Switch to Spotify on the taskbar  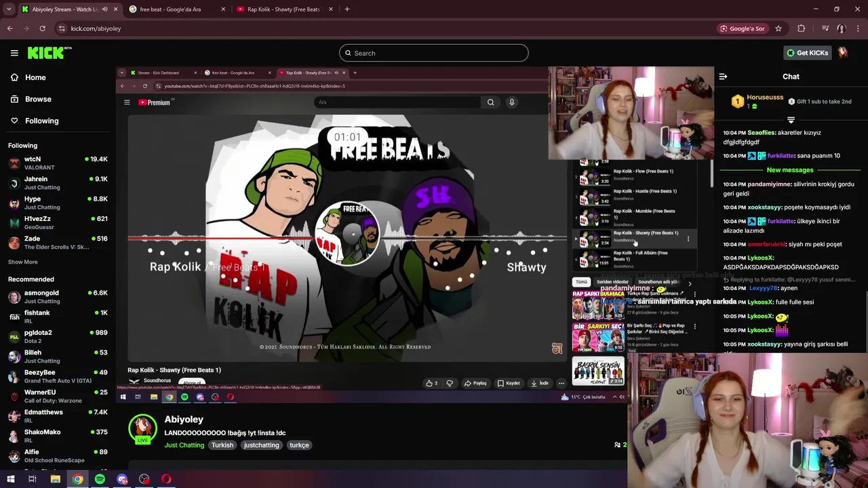coord(100,479)
